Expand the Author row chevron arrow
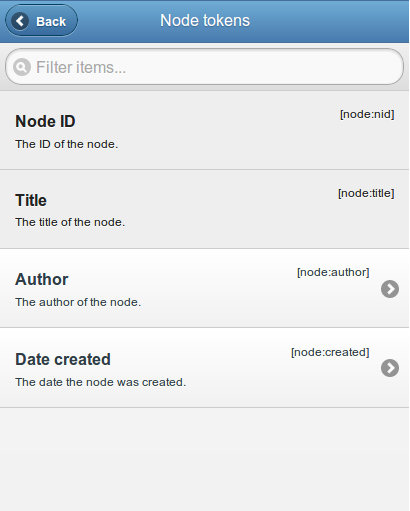 tap(390, 289)
